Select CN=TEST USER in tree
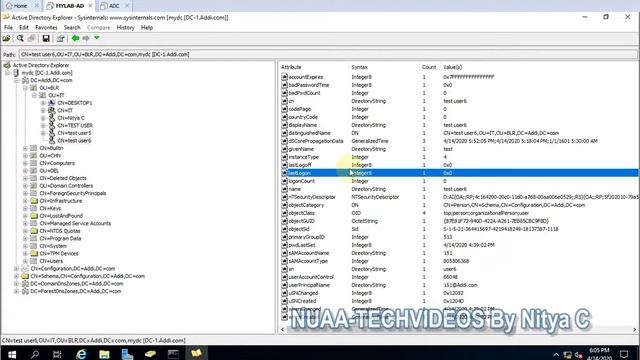Screen dimensions: 640x360 (75, 125)
